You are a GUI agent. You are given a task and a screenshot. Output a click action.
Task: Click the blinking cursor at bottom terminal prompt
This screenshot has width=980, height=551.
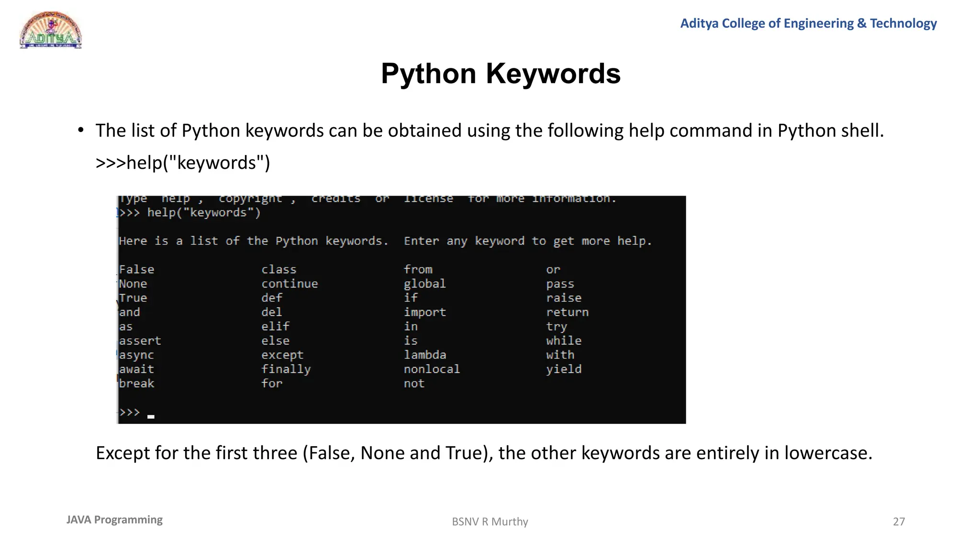tap(151, 417)
